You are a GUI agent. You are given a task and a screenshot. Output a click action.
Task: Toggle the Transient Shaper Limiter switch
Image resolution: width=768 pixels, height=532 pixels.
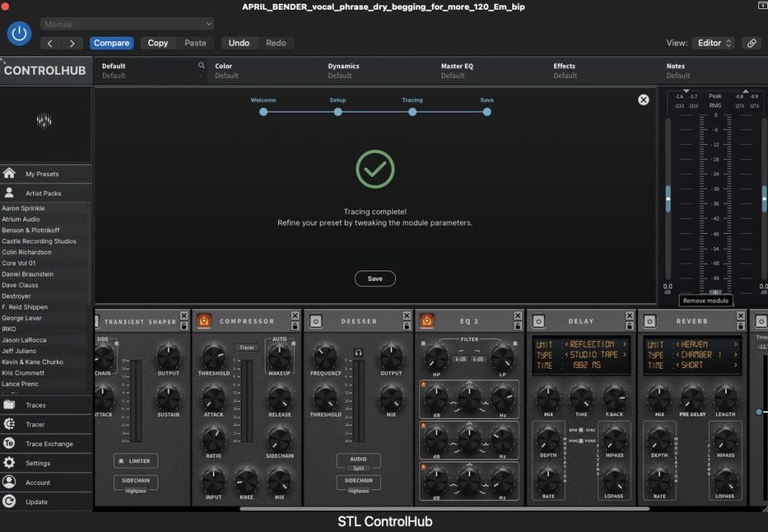point(136,461)
